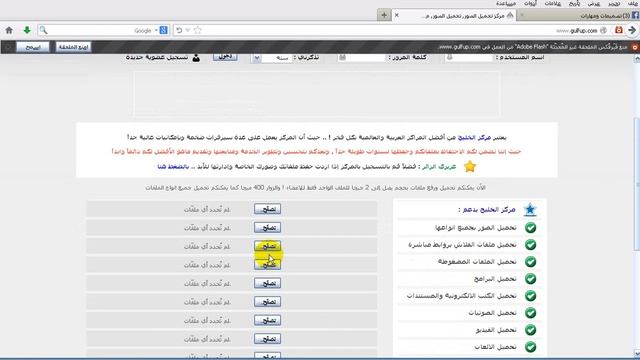Click the leftmost button on the Flash notification bar

coord(32,47)
